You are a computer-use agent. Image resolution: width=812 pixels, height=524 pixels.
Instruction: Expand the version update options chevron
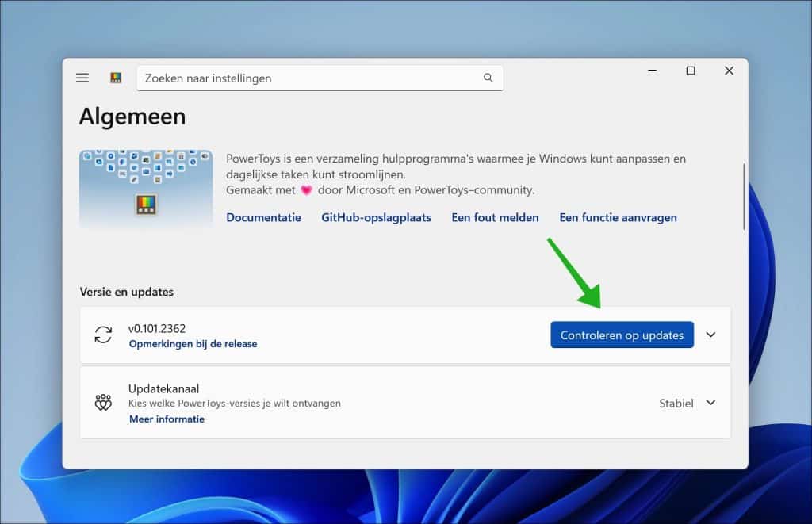click(x=710, y=335)
